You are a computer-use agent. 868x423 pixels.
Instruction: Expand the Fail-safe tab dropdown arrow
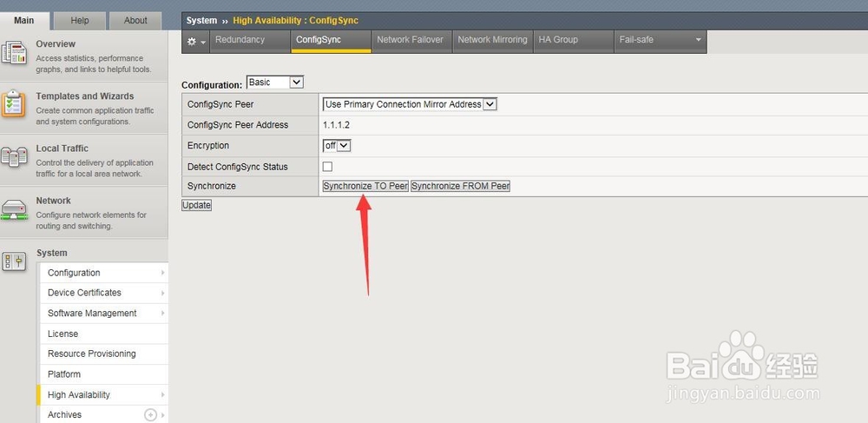pyautogui.click(x=698, y=40)
